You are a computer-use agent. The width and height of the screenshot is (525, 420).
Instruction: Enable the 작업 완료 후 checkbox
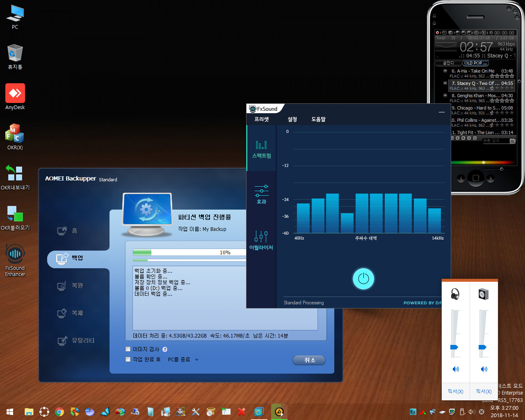[128, 359]
